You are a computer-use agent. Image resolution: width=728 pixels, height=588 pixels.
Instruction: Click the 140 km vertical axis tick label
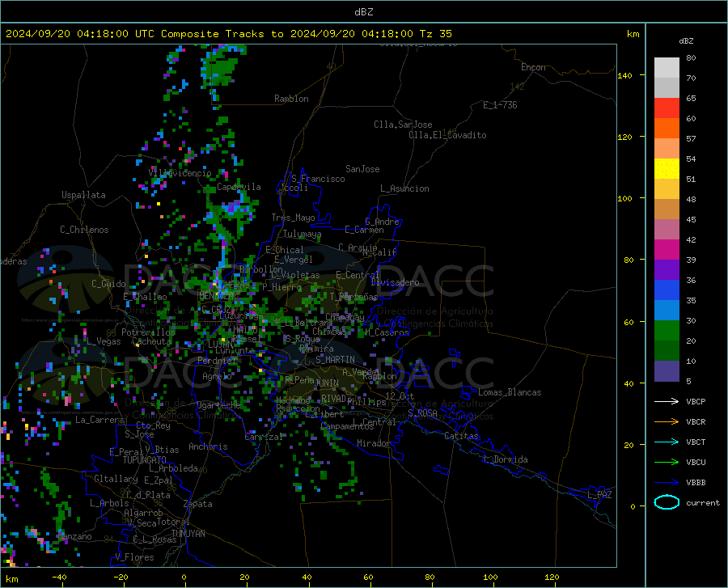624,75
